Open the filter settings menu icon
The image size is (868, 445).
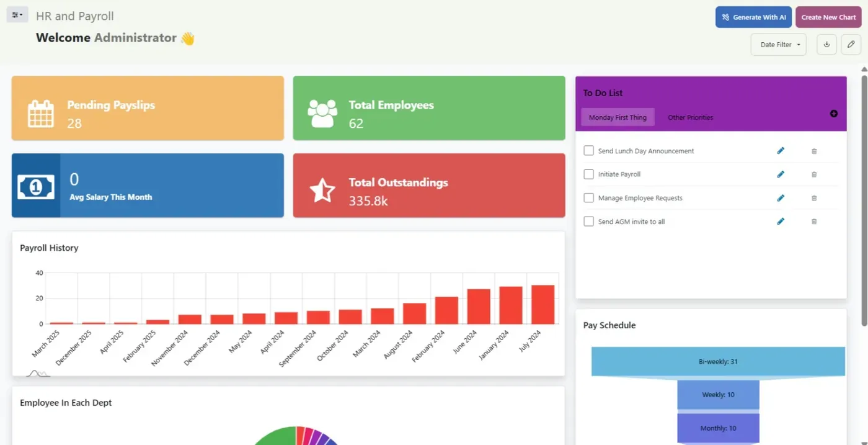(17, 15)
